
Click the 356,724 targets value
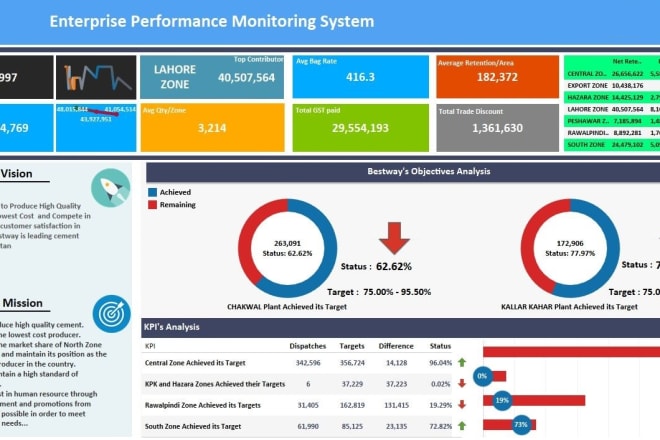click(352, 363)
